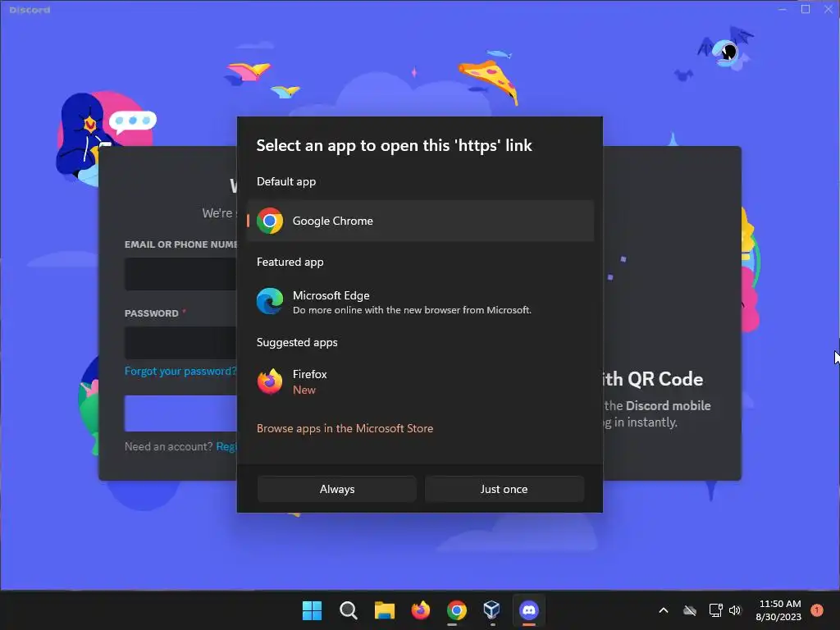Focus the Discord email or phone field
840x630 pixels.
tap(180, 274)
